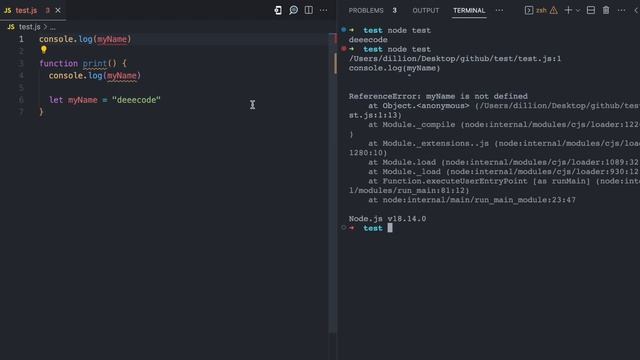Click the 'deeecode' output line in terminal
This screenshot has height=360, width=640.
click(368, 40)
